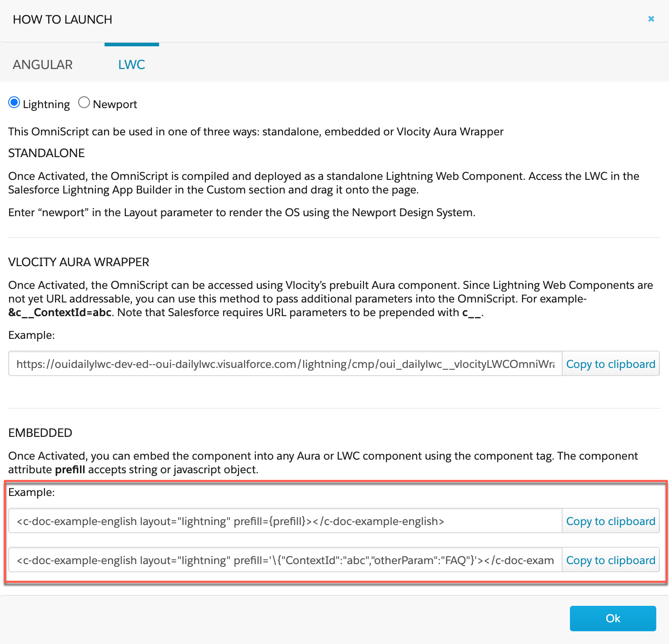
Task: Click the Newport option label text
Action: (115, 104)
